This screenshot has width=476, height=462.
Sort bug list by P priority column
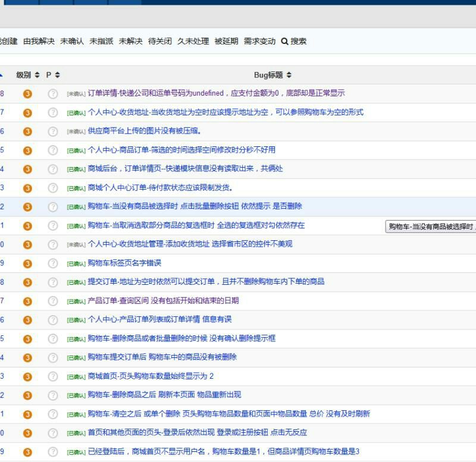click(53, 75)
